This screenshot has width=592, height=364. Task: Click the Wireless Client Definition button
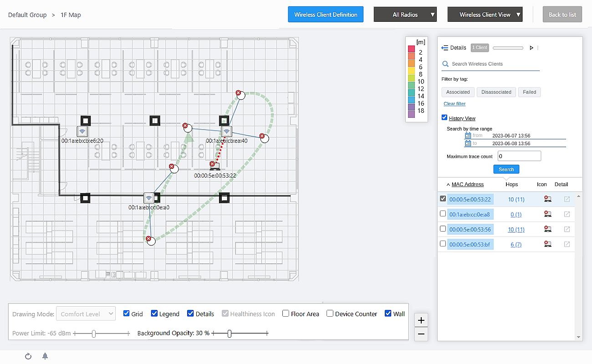326,15
